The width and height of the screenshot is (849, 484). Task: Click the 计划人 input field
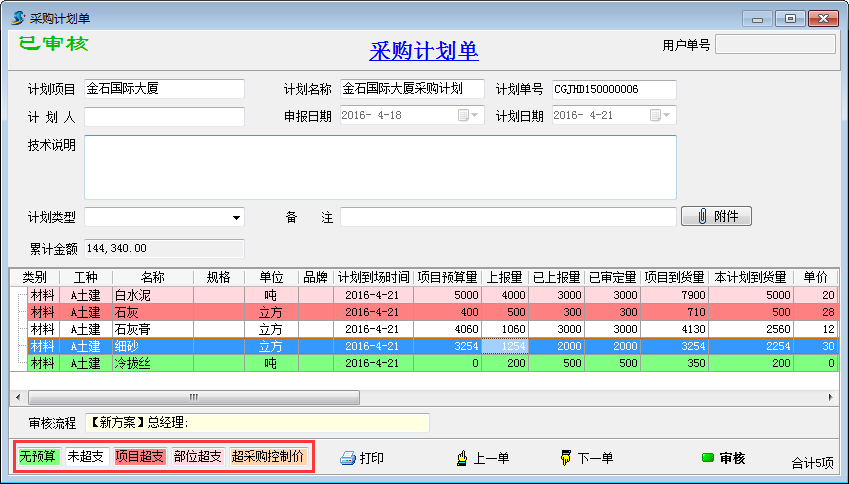click(164, 117)
